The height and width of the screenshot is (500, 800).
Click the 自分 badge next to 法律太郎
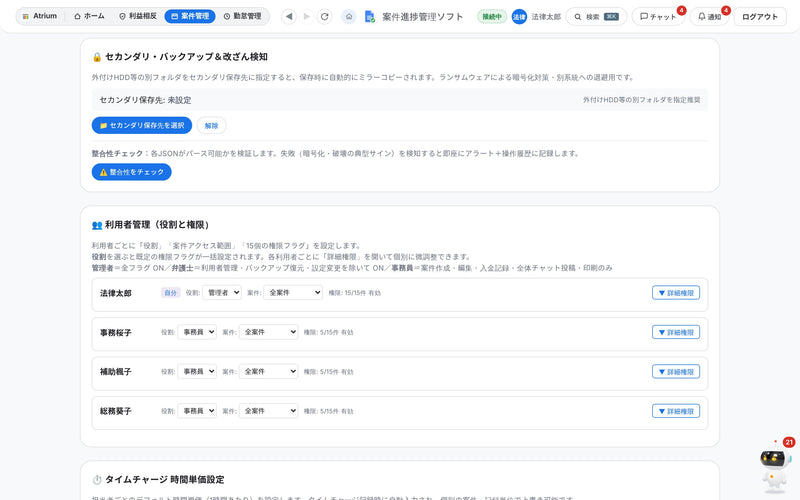click(170, 293)
